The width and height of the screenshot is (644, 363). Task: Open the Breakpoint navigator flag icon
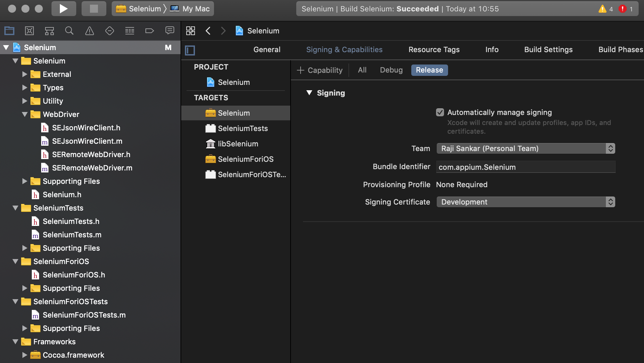(x=149, y=30)
